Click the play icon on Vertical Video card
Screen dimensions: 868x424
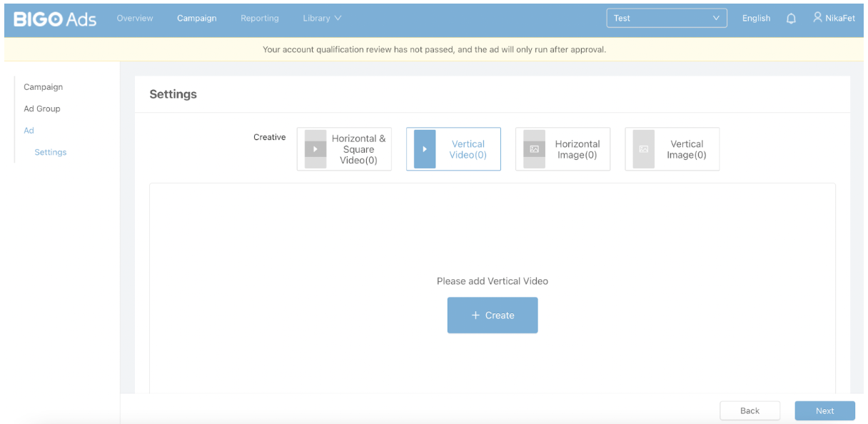coord(425,149)
